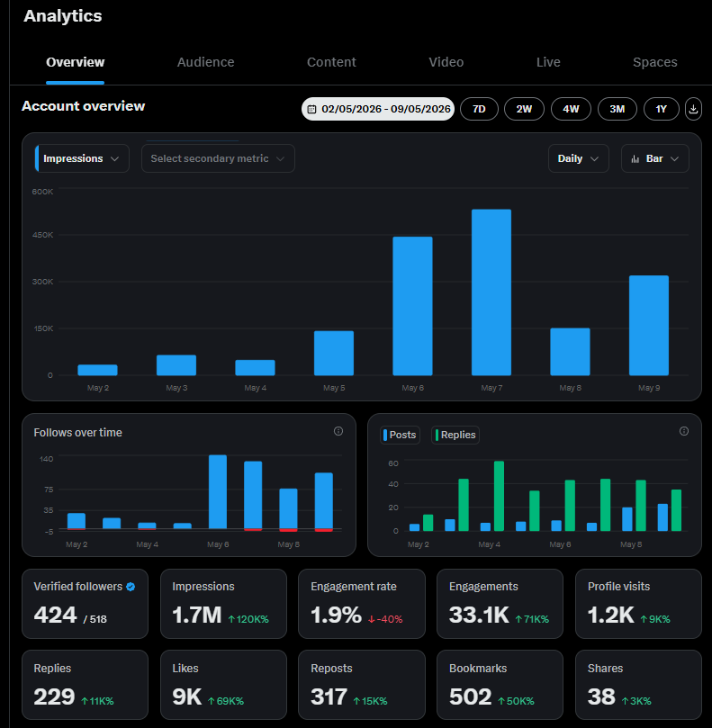Open the Daily granularity dropdown

click(578, 158)
